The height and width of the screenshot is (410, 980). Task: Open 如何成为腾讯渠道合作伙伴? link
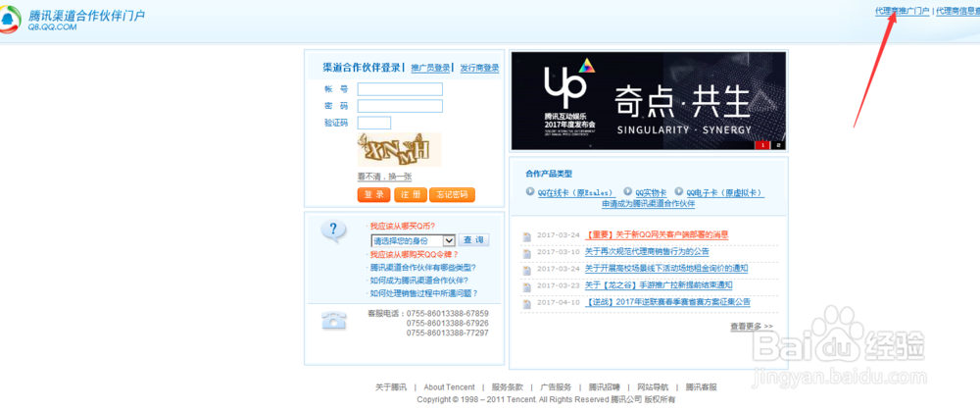pyautogui.click(x=418, y=281)
